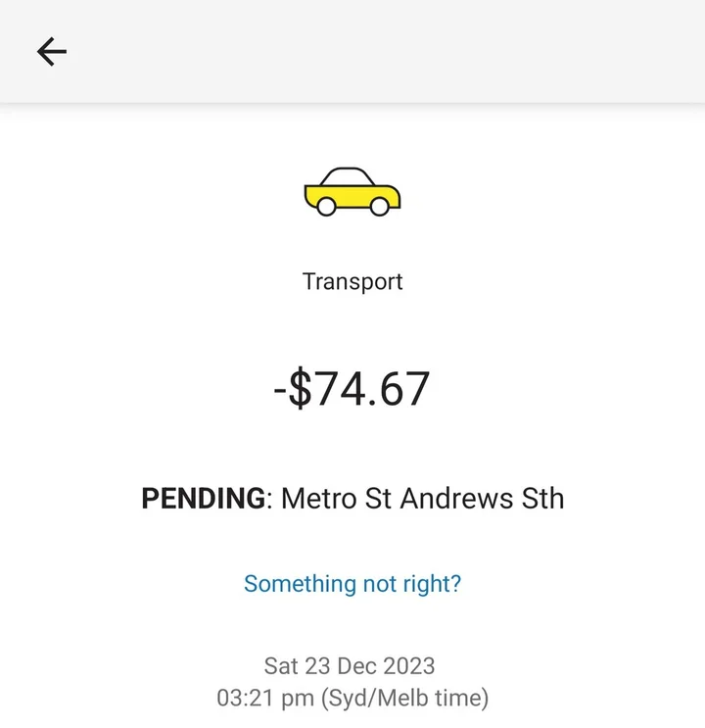Image resolution: width=705 pixels, height=728 pixels.
Task: Open the "Something not right?" link
Action: point(352,584)
